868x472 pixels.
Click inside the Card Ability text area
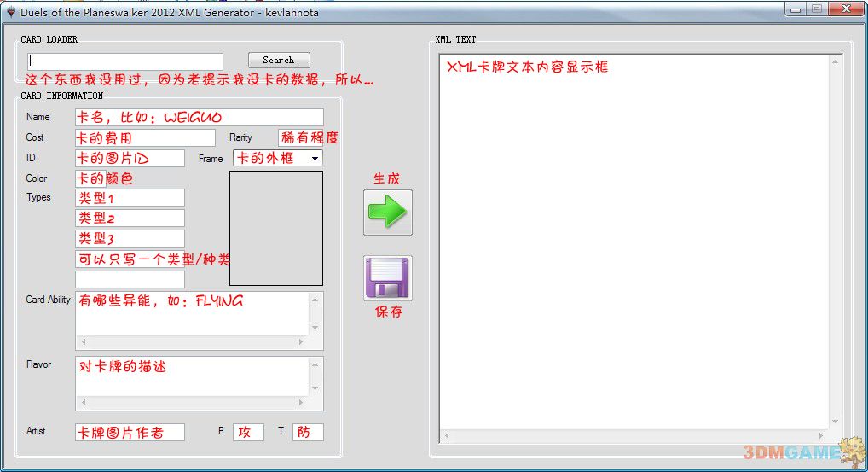pyautogui.click(x=192, y=314)
